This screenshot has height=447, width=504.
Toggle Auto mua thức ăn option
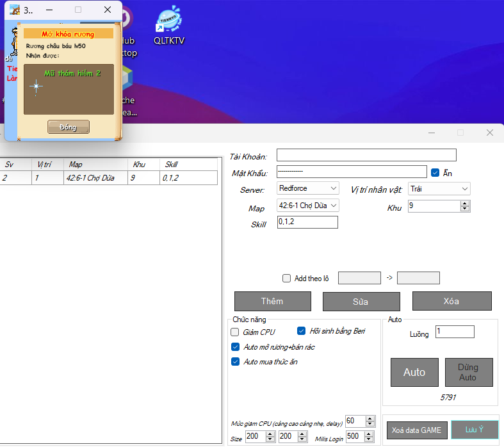coord(235,362)
